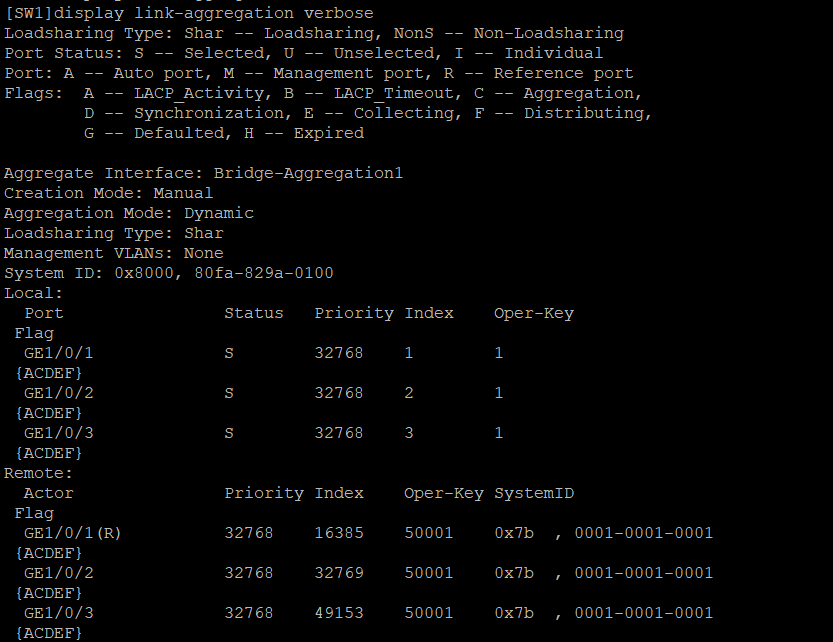Click 'R -- Reference port' in the Port legend
Screen dimensions: 833x642
pos(539,73)
